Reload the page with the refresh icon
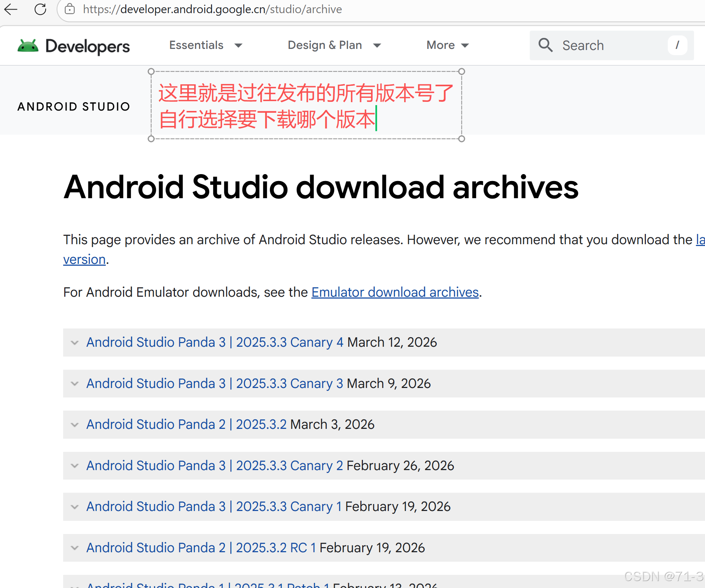 (40, 9)
